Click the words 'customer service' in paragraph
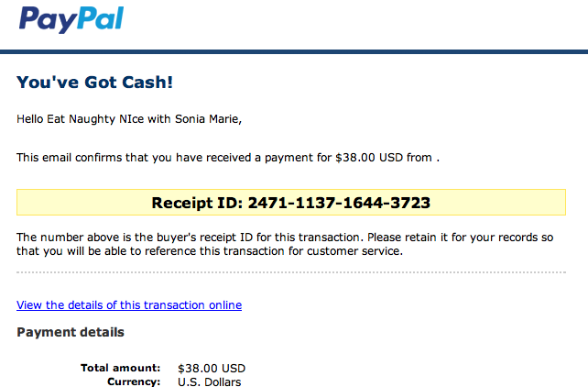The image size is (588, 387). (x=354, y=250)
